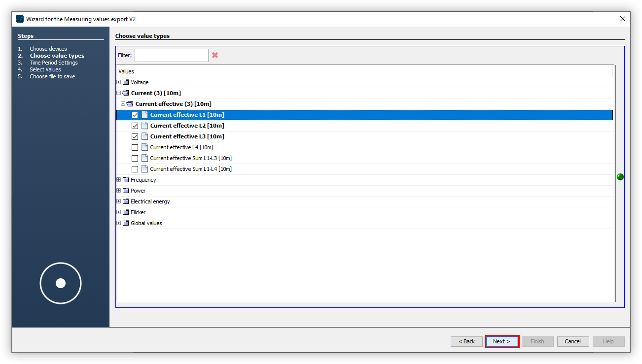The width and height of the screenshot is (642, 364).
Task: Click the Electrical energy folder icon
Action: tap(126, 201)
